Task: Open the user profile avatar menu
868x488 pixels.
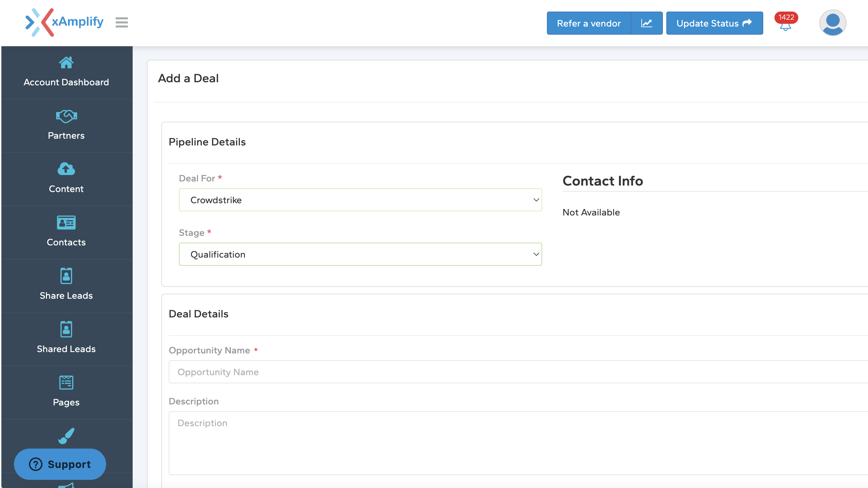Action: 832,23
